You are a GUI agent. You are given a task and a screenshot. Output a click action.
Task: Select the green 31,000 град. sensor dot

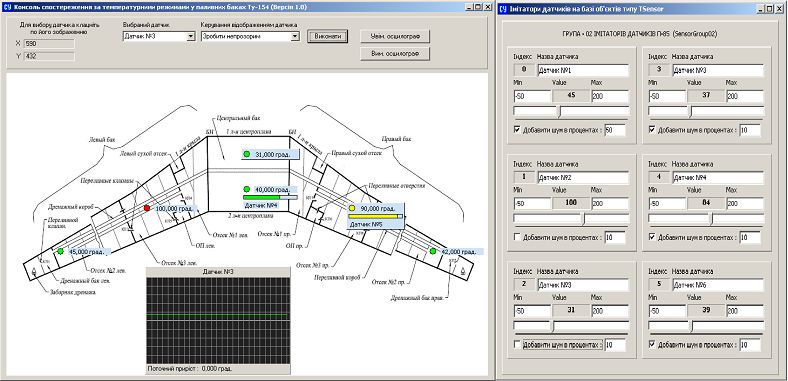click(246, 154)
